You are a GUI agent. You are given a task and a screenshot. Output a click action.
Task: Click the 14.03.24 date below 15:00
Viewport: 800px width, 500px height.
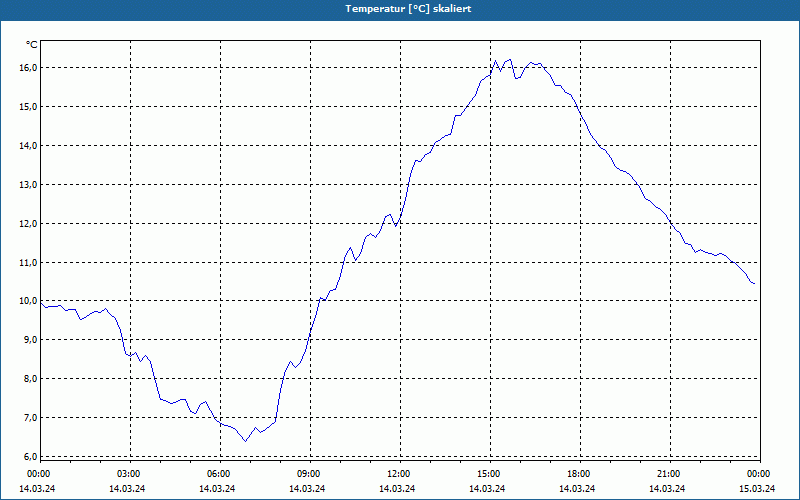[487, 488]
